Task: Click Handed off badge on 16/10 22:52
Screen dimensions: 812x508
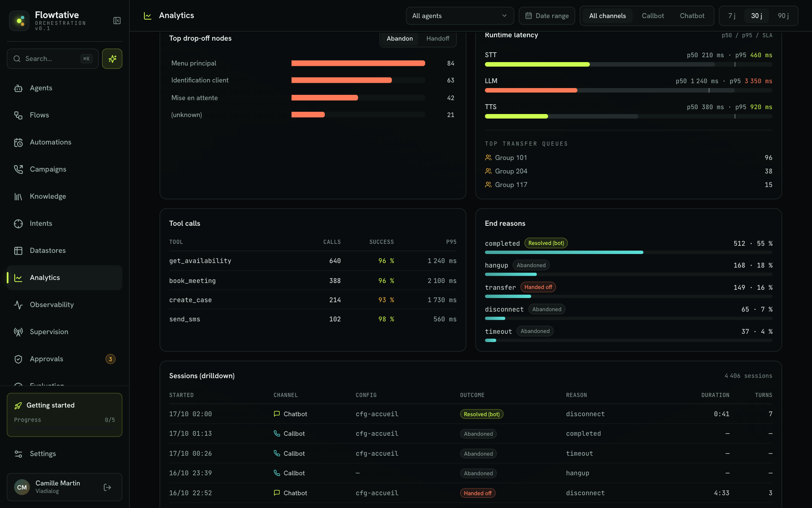Action: click(x=477, y=493)
